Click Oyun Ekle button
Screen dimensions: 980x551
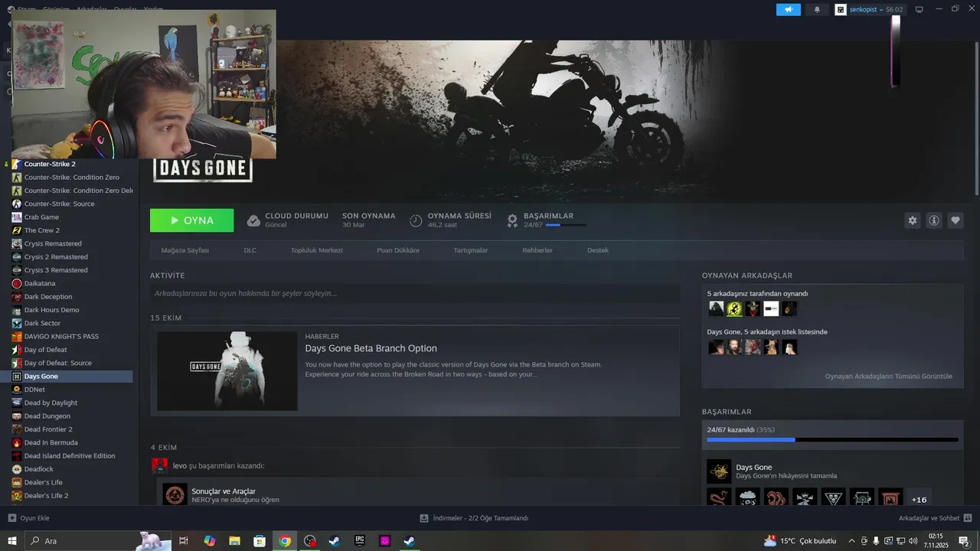(28, 518)
